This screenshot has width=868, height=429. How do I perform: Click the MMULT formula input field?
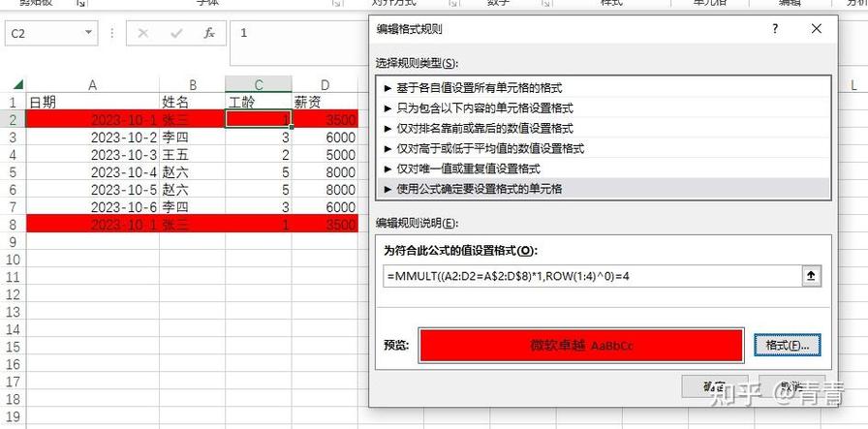[x=591, y=276]
